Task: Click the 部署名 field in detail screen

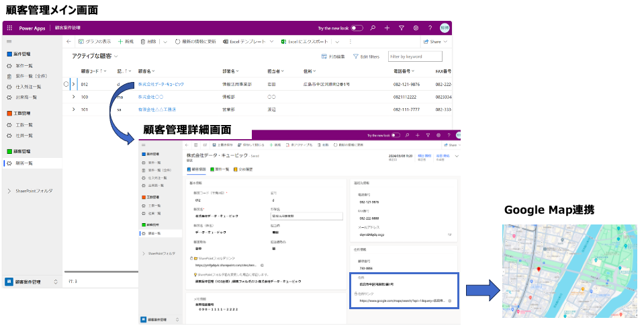Action: pos(306,216)
